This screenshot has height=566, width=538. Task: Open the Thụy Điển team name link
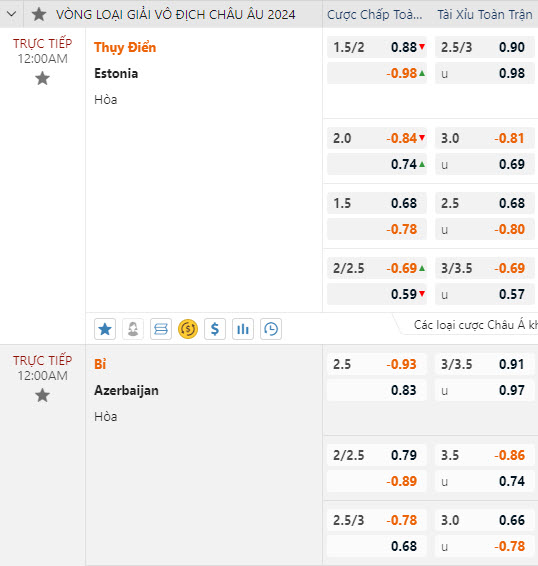(x=125, y=47)
